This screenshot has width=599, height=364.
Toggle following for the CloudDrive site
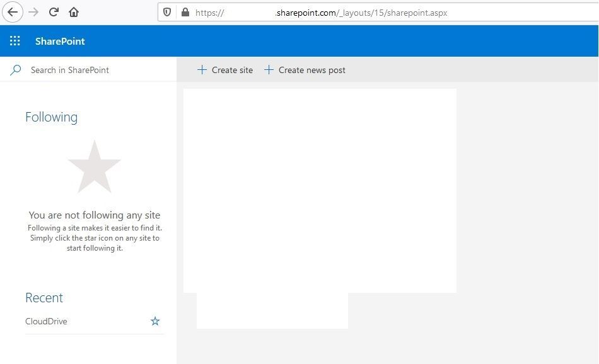tap(155, 321)
